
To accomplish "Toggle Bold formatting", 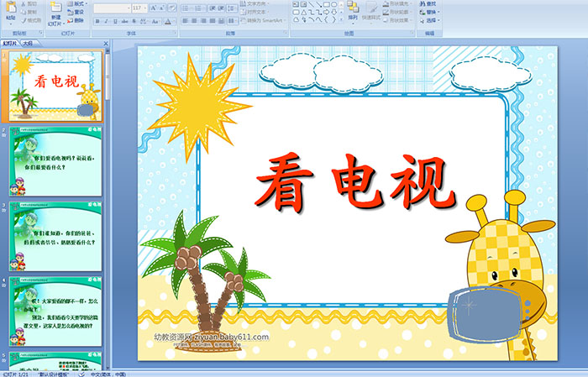I will click(97, 21).
